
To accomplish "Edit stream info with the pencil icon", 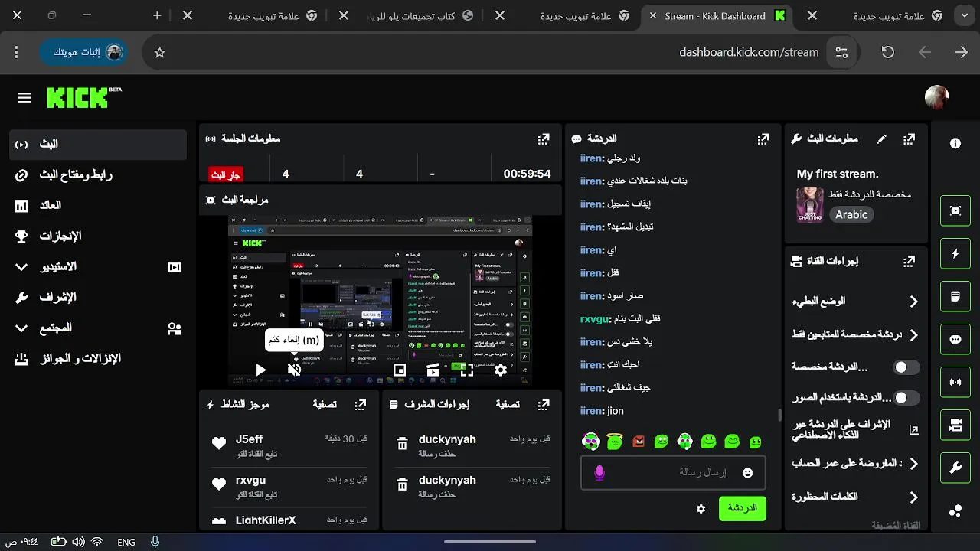I will 881,139.
